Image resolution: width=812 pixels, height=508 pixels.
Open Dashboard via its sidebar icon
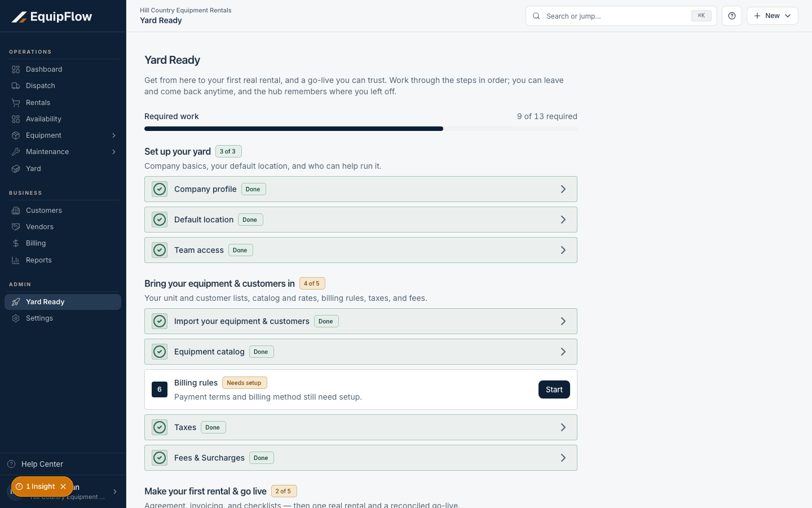point(16,69)
